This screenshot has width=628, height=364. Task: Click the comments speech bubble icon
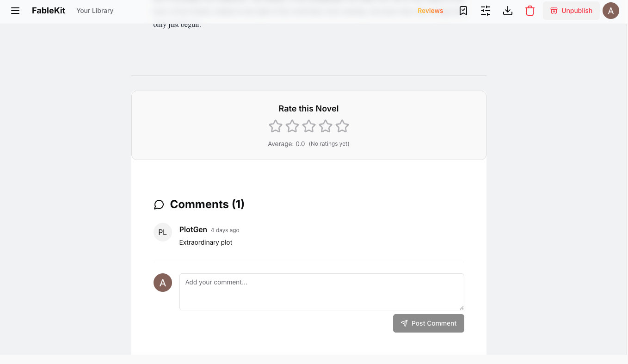(159, 204)
